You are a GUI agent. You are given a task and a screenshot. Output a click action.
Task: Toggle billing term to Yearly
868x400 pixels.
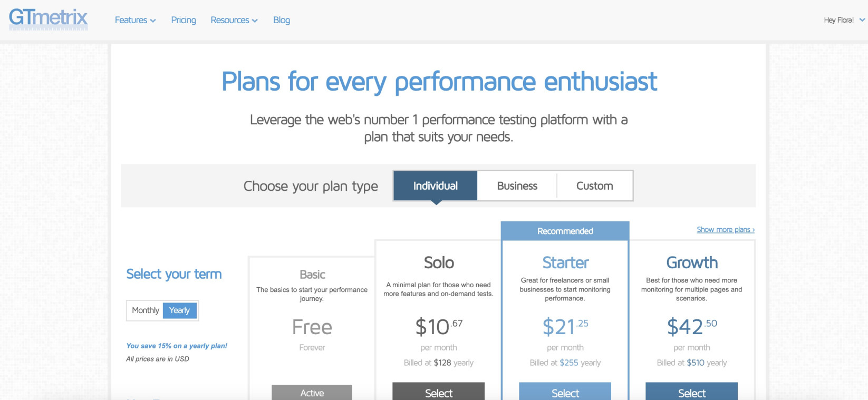pos(179,310)
